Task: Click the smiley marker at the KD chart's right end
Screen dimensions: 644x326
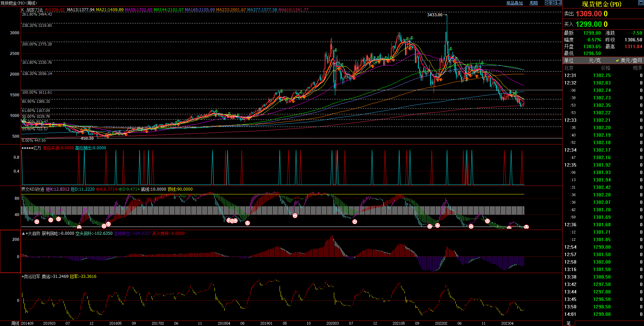Action: point(526,227)
